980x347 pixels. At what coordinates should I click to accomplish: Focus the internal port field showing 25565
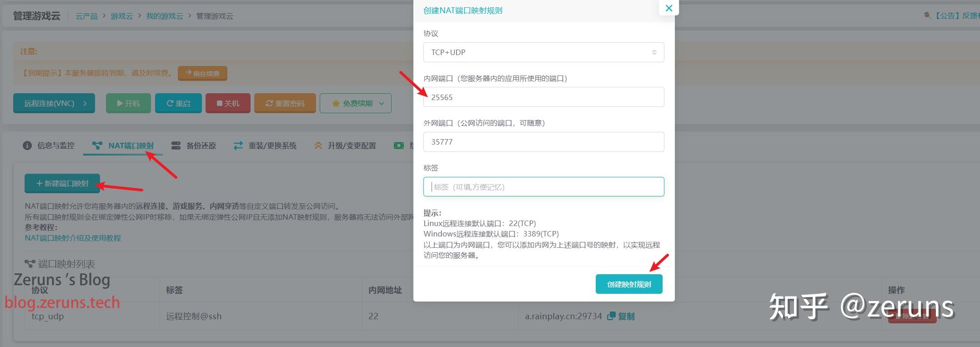[543, 97]
